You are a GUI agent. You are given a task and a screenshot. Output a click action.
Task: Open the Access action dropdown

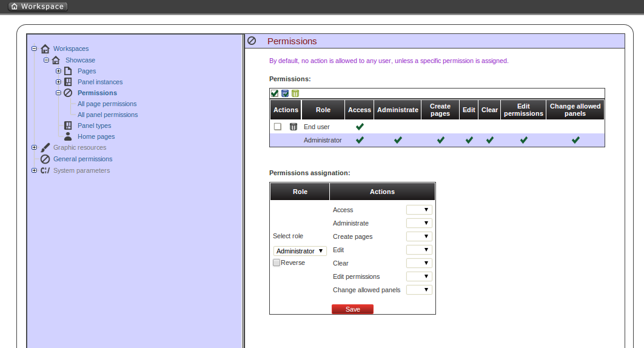[419, 210]
